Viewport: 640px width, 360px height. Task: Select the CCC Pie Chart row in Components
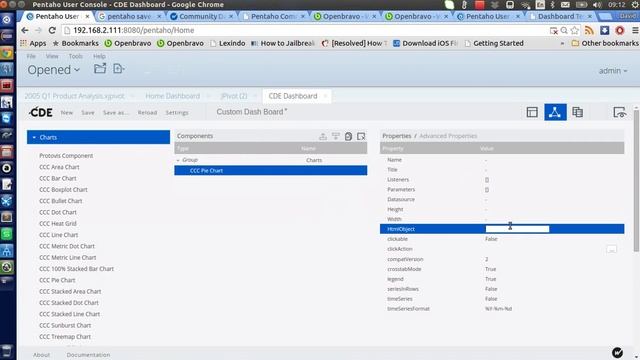271,171
